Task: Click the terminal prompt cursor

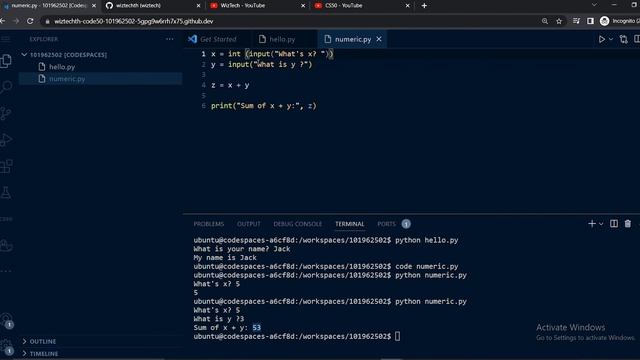Action: click(x=398, y=336)
